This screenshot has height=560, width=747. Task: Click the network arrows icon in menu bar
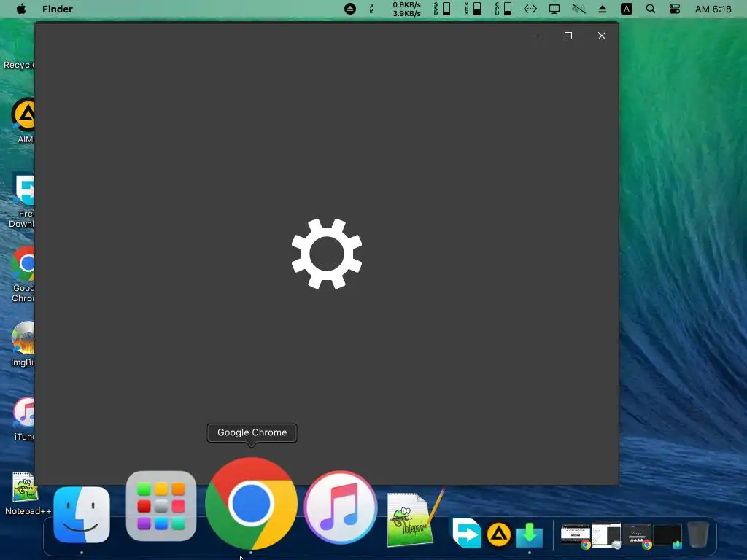pos(530,9)
